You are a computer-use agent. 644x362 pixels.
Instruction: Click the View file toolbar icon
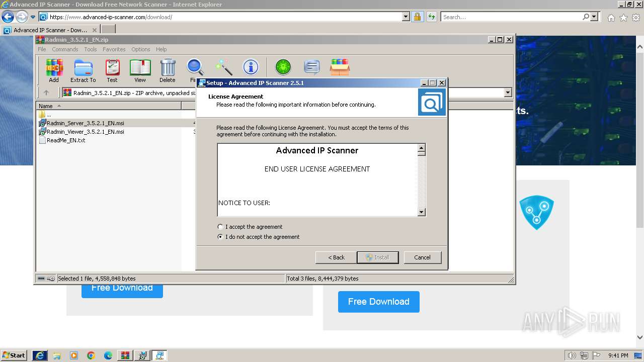140,70
